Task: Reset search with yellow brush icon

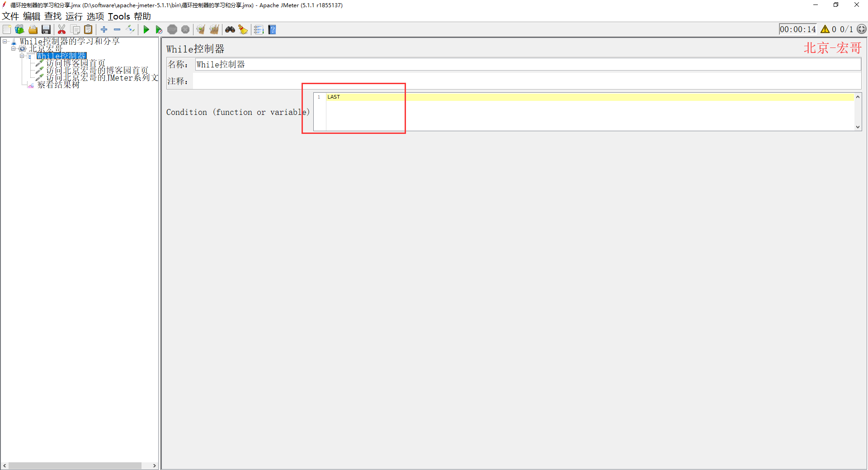Action: point(243,29)
